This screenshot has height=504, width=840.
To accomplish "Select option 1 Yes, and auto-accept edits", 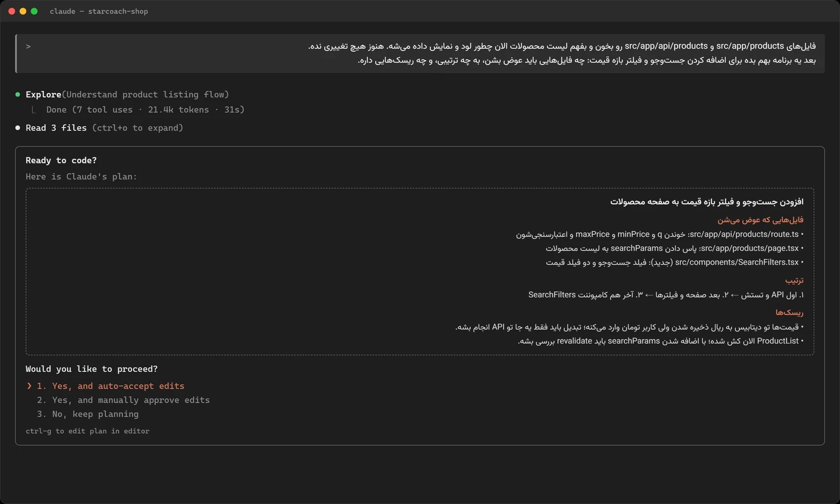I will [x=110, y=386].
